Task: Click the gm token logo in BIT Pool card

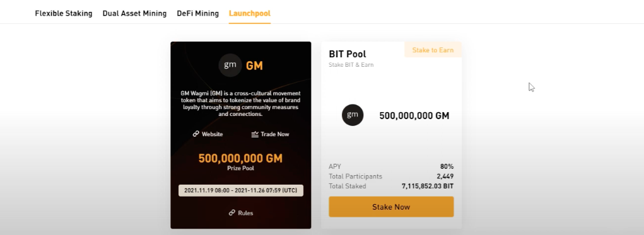Action: 353,115
